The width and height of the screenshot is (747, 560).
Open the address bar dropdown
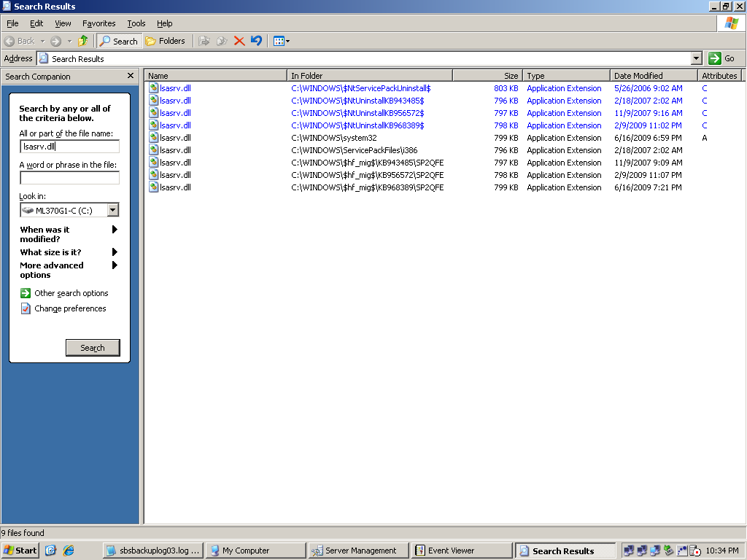(x=697, y=58)
